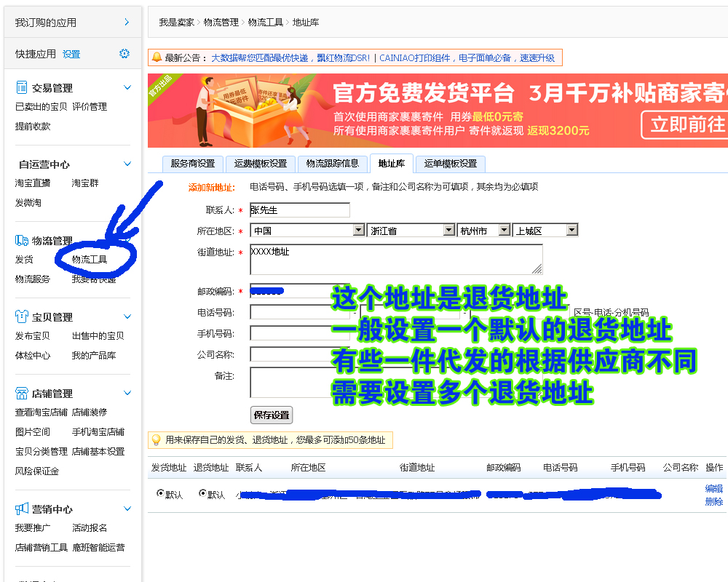Collapse the 交易管理 section chevron

click(x=127, y=87)
